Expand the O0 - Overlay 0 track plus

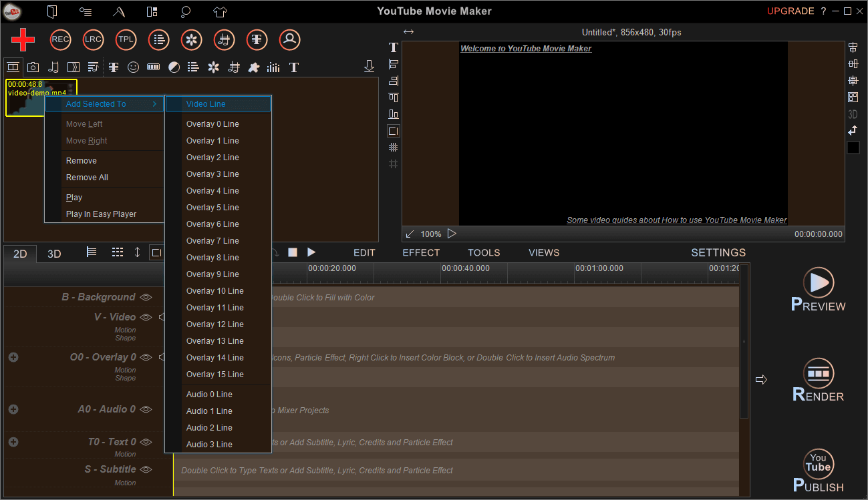coord(13,357)
